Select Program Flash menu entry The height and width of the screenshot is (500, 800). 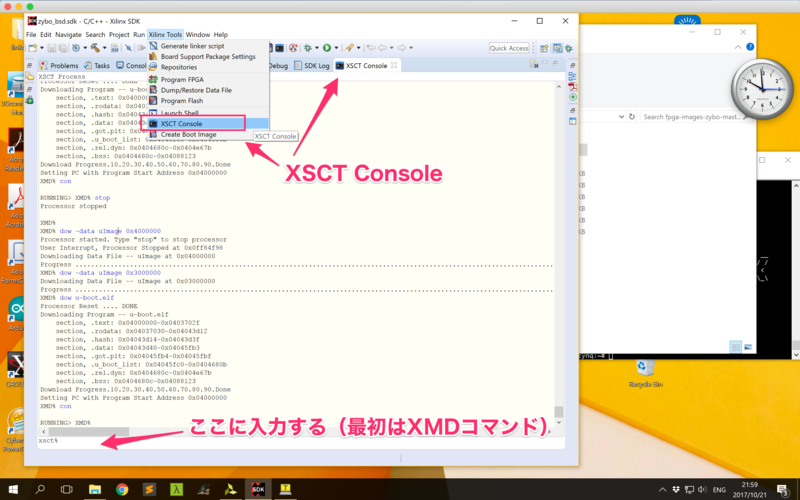coord(208,101)
